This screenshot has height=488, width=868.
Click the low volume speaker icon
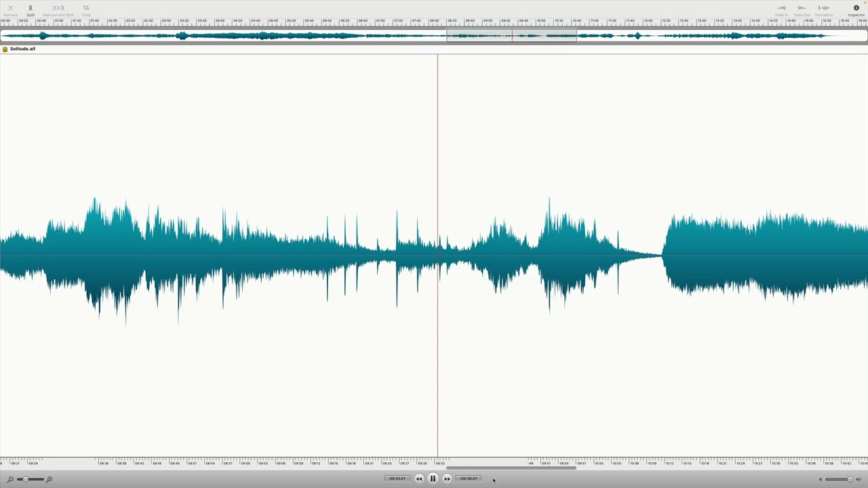820,479
